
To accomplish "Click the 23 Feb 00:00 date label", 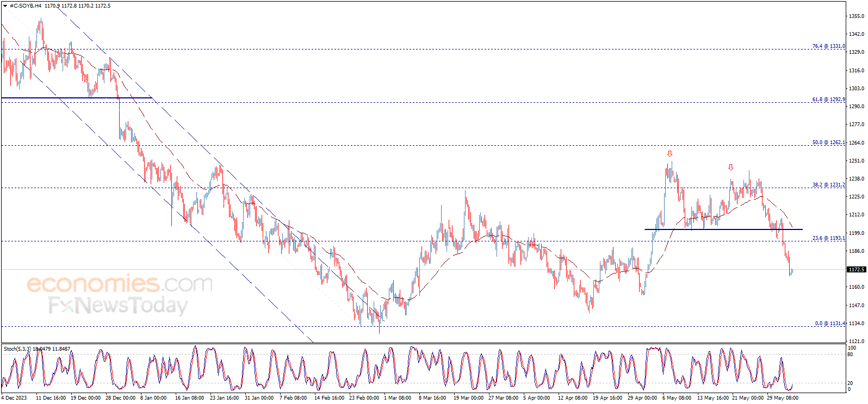I will [x=364, y=398].
